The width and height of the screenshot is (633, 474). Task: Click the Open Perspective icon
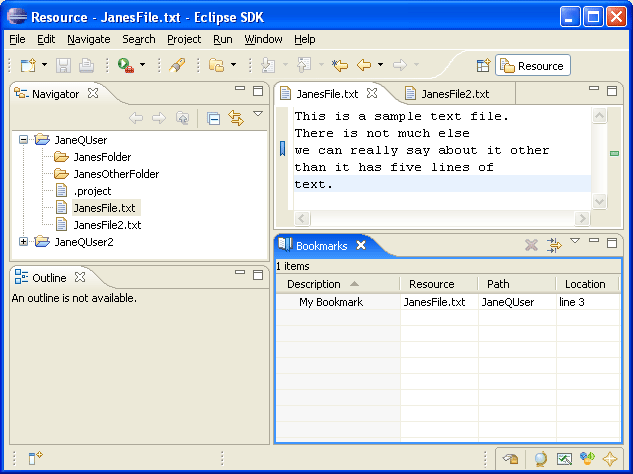point(483,65)
